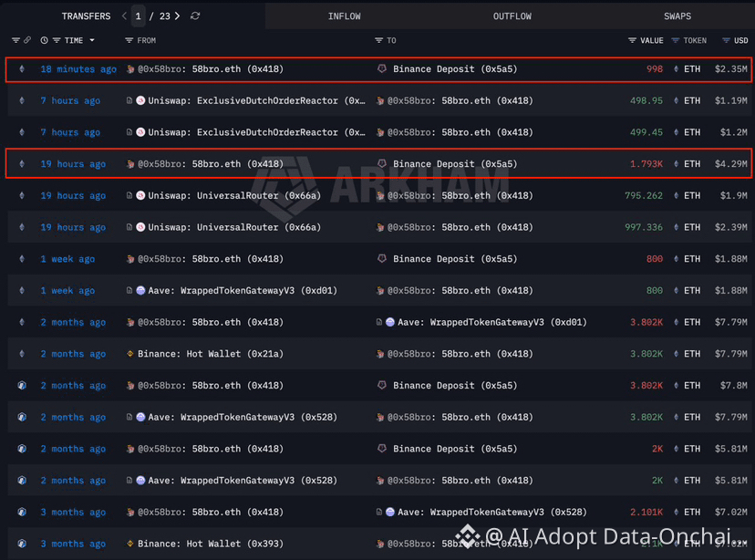Open Aave WrappedTokenGatewayV3 (0x528) recipient, 2.101K row
Viewport: 755px width, 560px height.
pos(492,513)
